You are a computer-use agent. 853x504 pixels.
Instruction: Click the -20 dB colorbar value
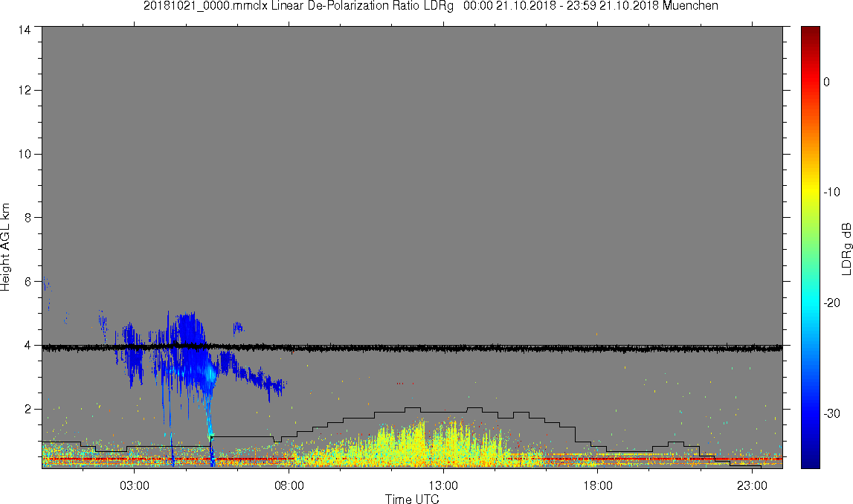831,303
